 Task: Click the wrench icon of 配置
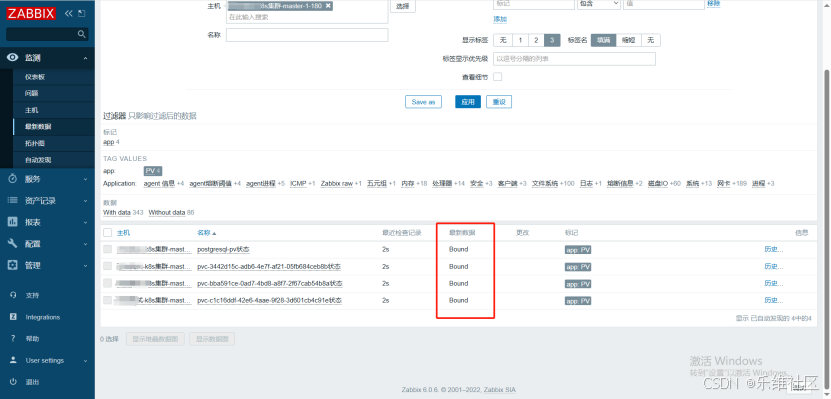pyautogui.click(x=13, y=244)
